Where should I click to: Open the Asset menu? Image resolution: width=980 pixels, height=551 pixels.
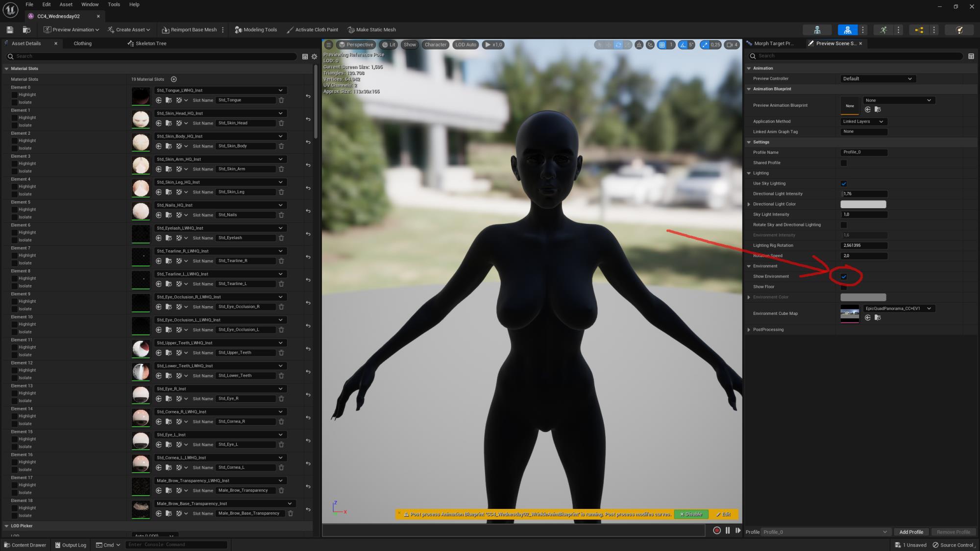click(x=66, y=4)
